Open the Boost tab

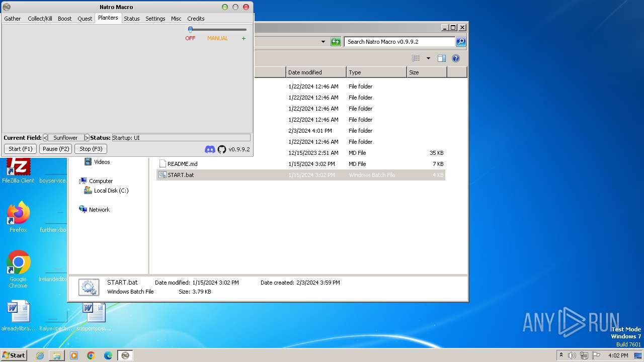[65, 19]
